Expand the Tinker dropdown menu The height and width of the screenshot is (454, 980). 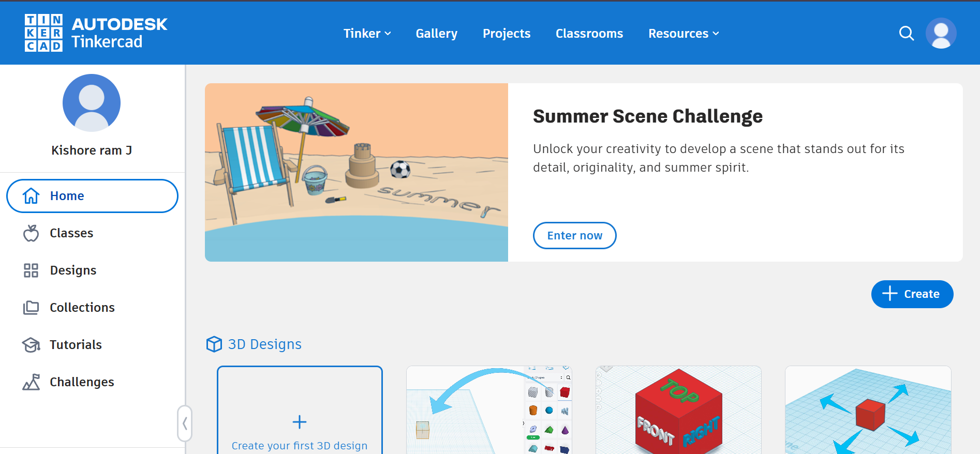coord(367,34)
